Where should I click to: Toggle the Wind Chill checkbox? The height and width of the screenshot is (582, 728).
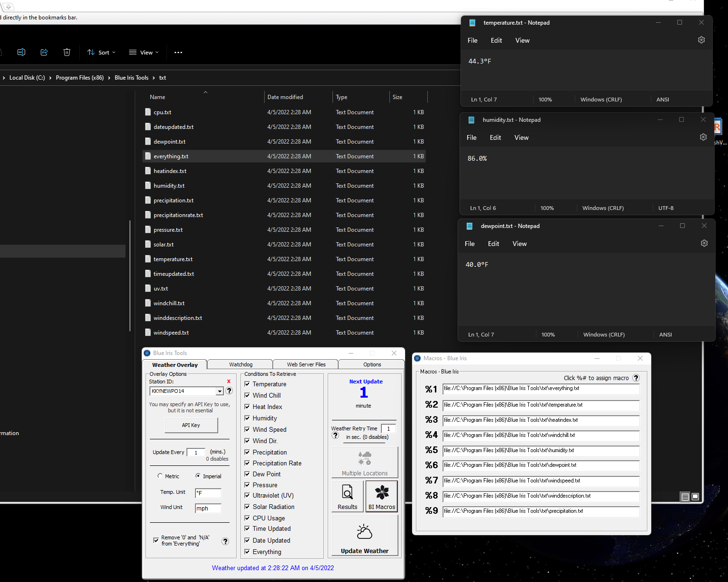pyautogui.click(x=247, y=395)
